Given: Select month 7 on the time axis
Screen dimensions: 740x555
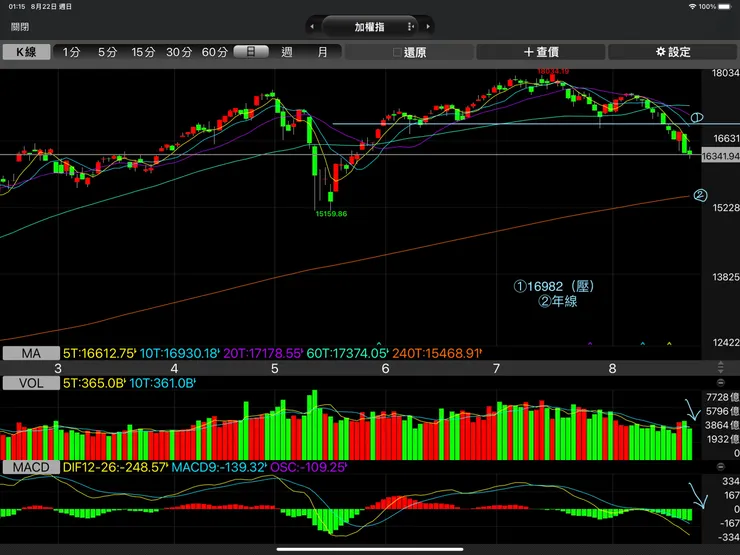Looking at the screenshot, I should pyautogui.click(x=496, y=369).
